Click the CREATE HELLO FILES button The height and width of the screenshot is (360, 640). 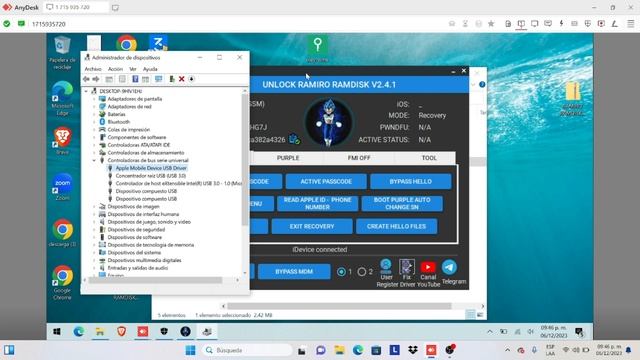(x=396, y=226)
